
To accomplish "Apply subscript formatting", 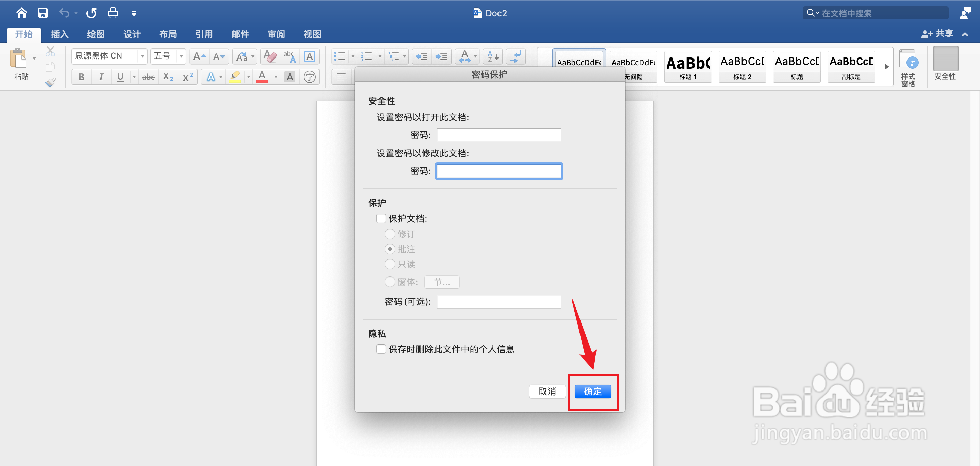I will tap(168, 77).
